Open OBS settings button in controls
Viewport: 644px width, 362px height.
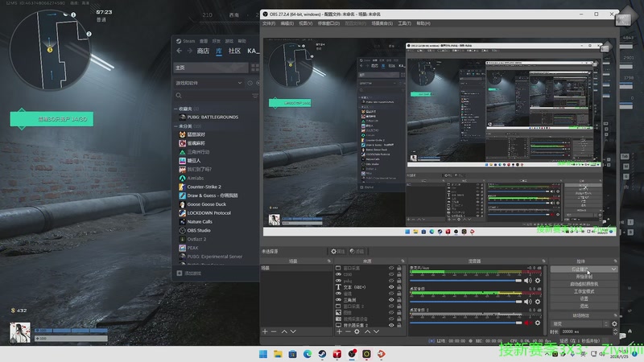pos(584,298)
